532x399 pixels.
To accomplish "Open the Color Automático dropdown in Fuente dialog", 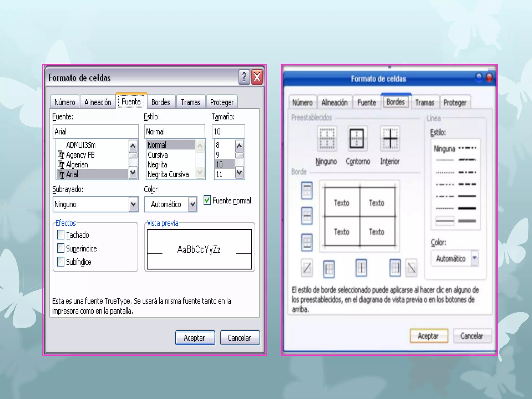I will (x=192, y=204).
